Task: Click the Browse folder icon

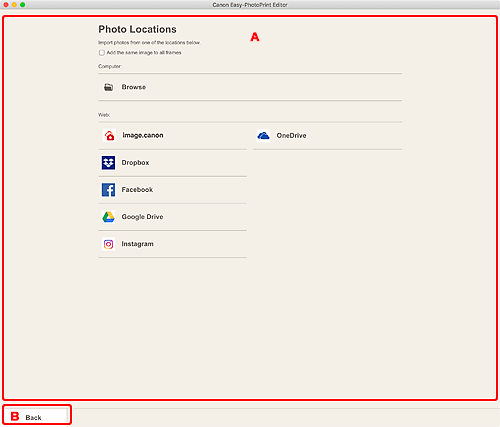Action: pos(108,87)
